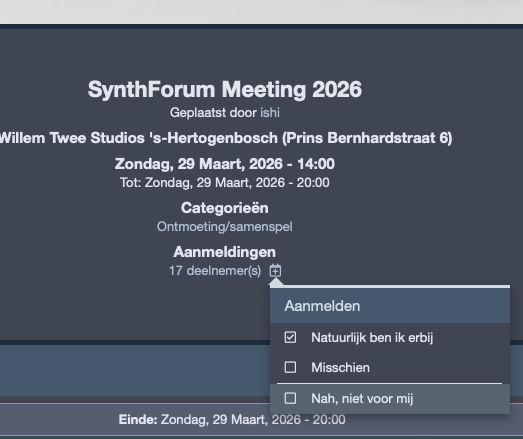Open the '17 deelnemer(s)' participants link
The width and height of the screenshot is (523, 439).
215,271
